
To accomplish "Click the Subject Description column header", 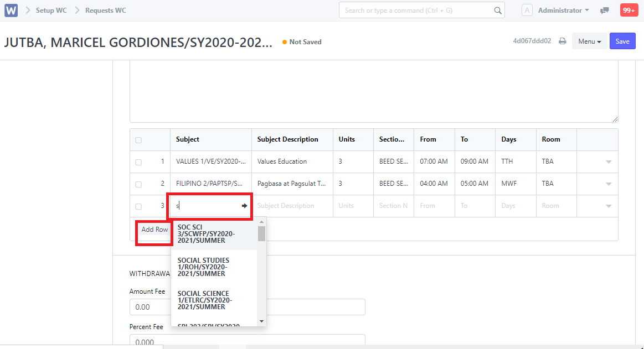I will 292,139.
